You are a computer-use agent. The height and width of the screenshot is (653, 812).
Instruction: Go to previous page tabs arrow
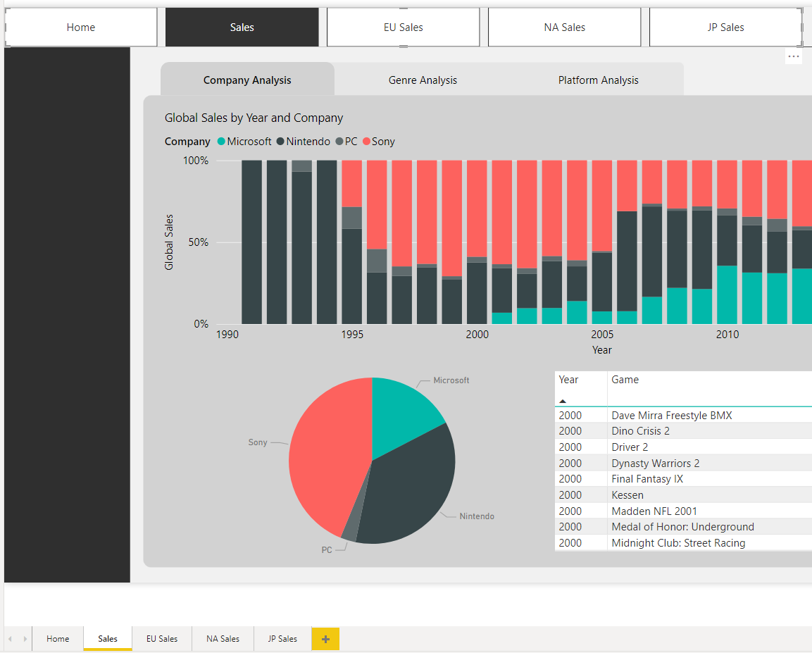click(10, 639)
